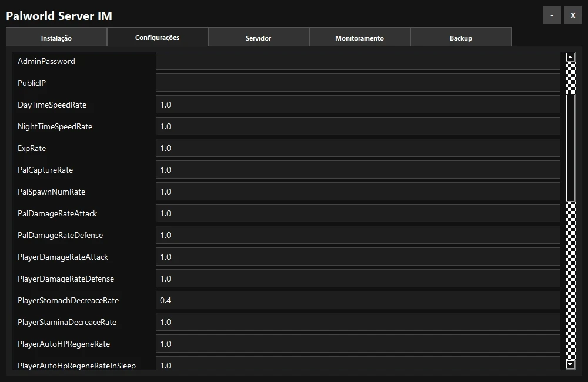Go to the Monitoramento tab
This screenshot has width=588, height=382.
click(360, 38)
